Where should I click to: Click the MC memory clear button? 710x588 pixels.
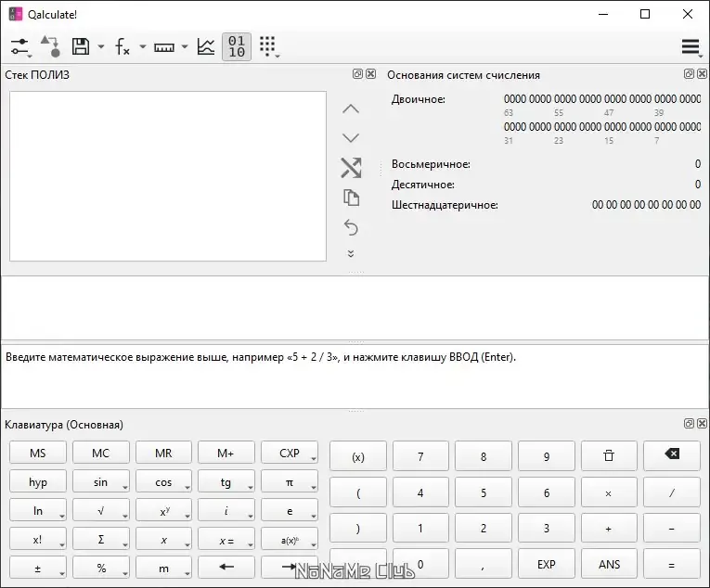click(100, 453)
